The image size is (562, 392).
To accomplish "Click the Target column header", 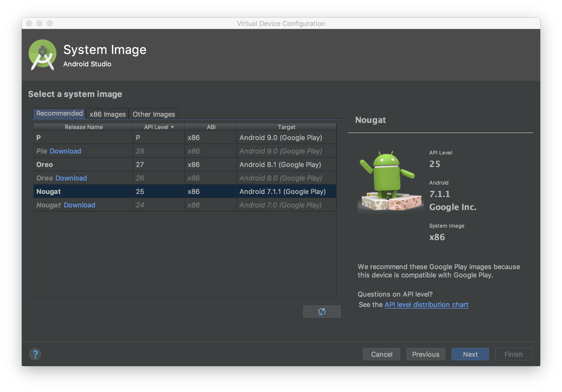I will [286, 127].
